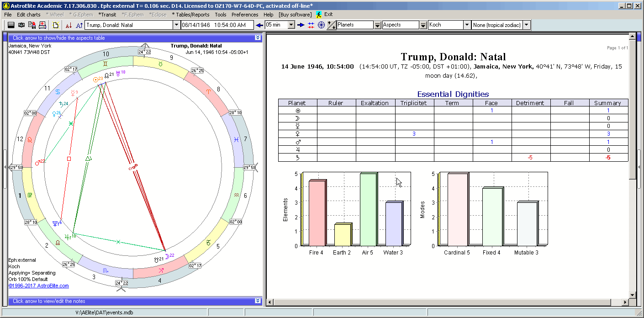
Task: Click the Jupiter glyph in the wheel
Action: tap(68, 237)
